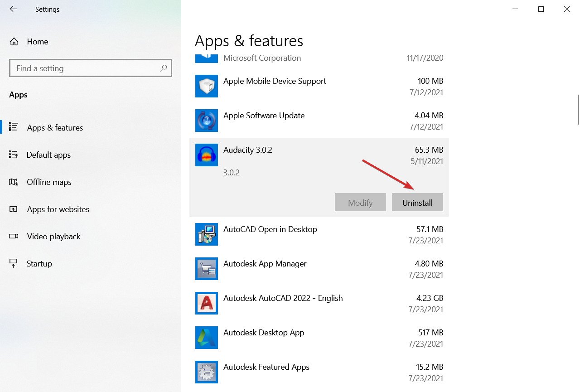Select Autodesk Featured Apps entry
The width and height of the screenshot is (580, 392).
pos(319,372)
